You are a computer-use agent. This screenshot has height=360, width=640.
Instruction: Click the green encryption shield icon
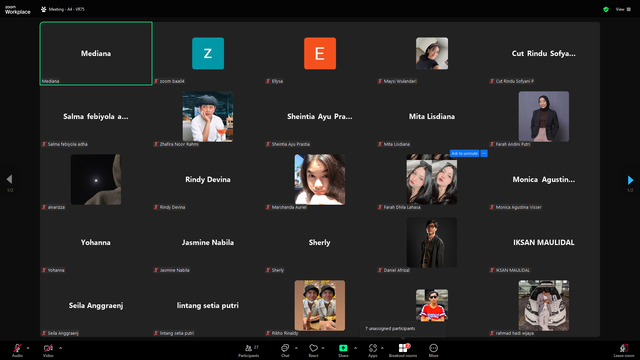pyautogui.click(x=606, y=9)
